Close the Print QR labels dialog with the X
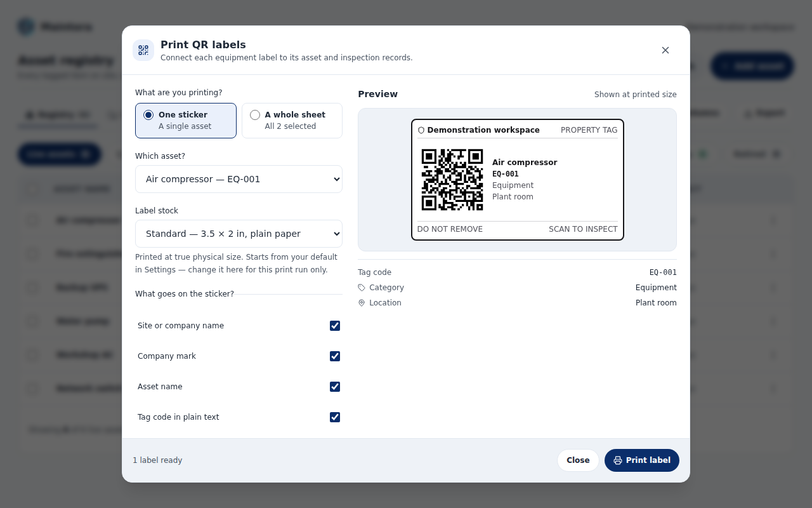812x508 pixels. tap(665, 50)
